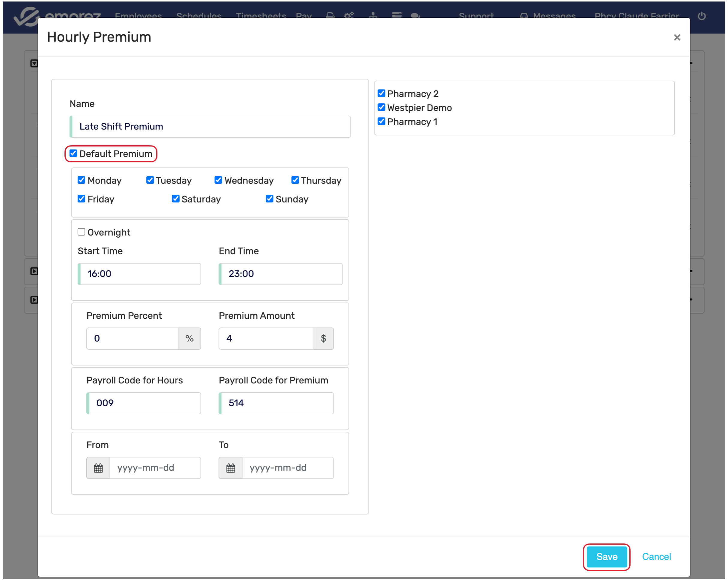Click the power logout icon
Image resolution: width=728 pixels, height=583 pixels.
[701, 16]
